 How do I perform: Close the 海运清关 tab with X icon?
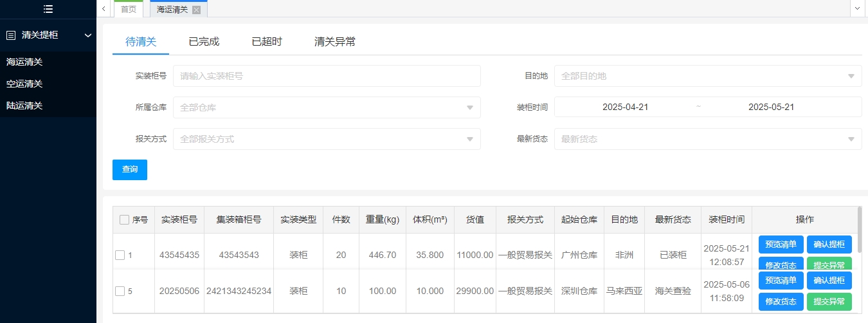pos(196,10)
